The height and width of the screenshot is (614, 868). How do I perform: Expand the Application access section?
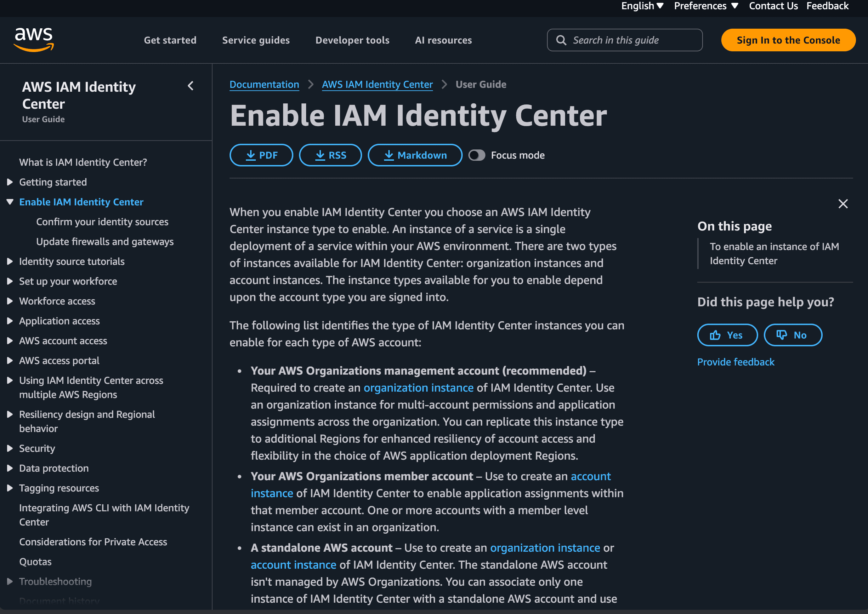point(10,321)
